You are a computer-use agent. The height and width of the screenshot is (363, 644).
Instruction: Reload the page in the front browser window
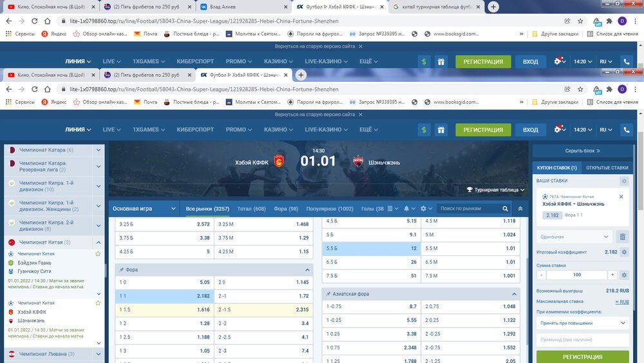click(35, 89)
